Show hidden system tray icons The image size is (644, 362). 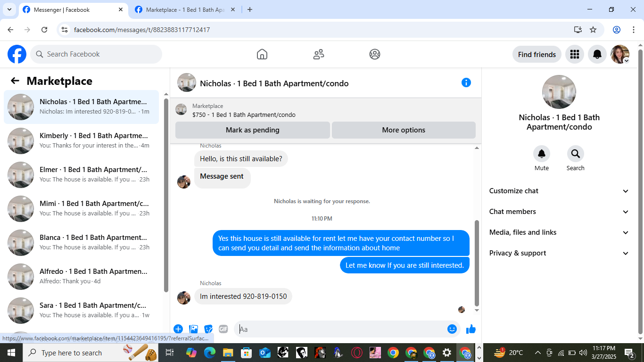tap(537, 353)
